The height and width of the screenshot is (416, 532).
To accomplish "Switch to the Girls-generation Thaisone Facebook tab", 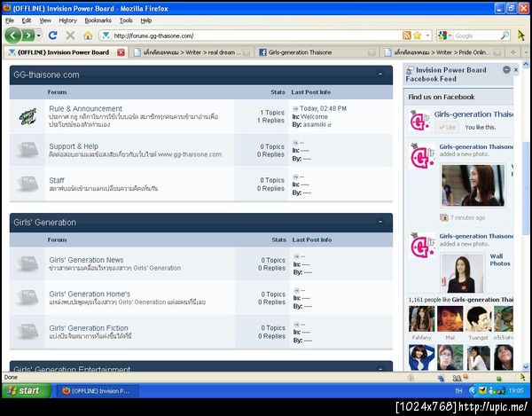I will point(317,52).
